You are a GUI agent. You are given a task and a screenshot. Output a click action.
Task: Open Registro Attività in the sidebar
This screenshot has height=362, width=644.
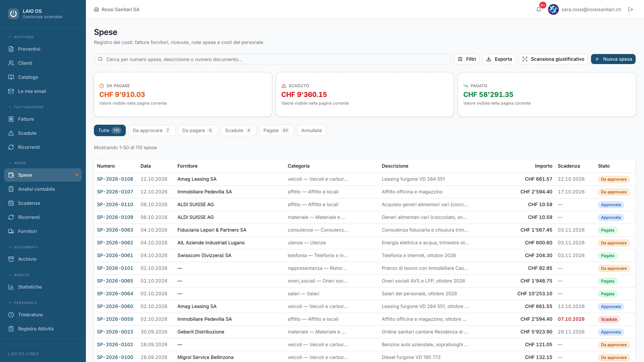pyautogui.click(x=43, y=329)
